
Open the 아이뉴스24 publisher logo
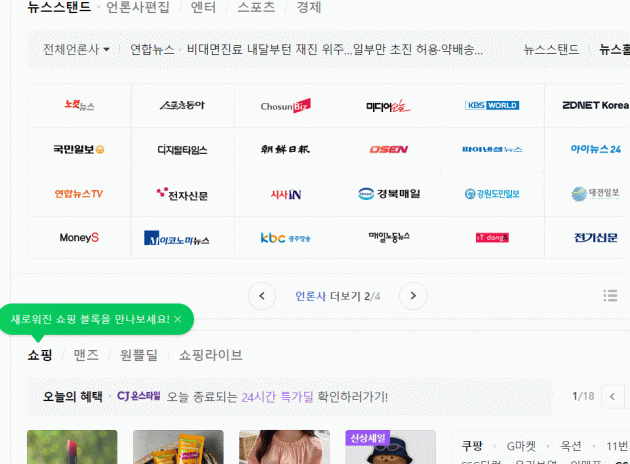595,149
